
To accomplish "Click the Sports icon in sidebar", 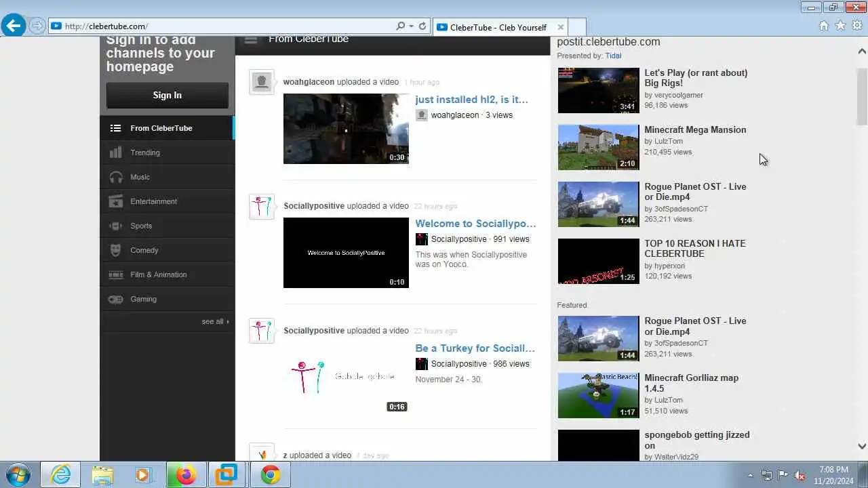I will [x=116, y=226].
